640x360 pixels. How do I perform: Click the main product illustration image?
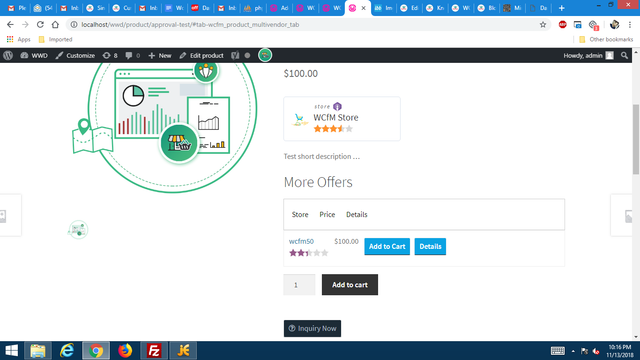click(165, 127)
